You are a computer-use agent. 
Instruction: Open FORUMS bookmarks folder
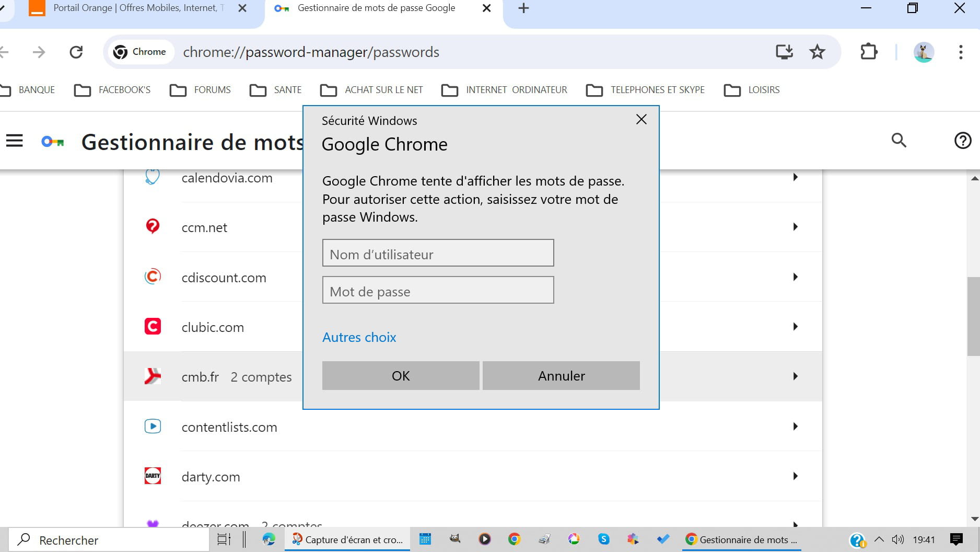click(200, 90)
